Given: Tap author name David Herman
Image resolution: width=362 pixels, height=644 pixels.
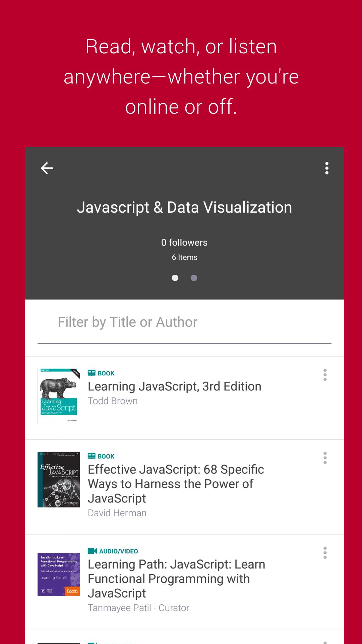Looking at the screenshot, I should coord(117,513).
